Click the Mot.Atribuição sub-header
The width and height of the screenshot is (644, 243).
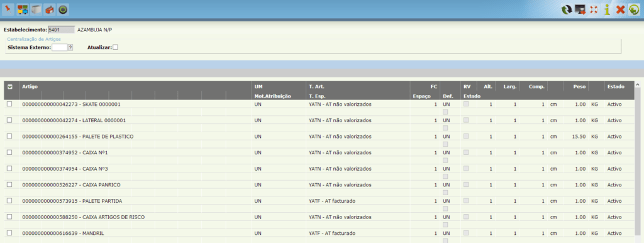coord(273,96)
